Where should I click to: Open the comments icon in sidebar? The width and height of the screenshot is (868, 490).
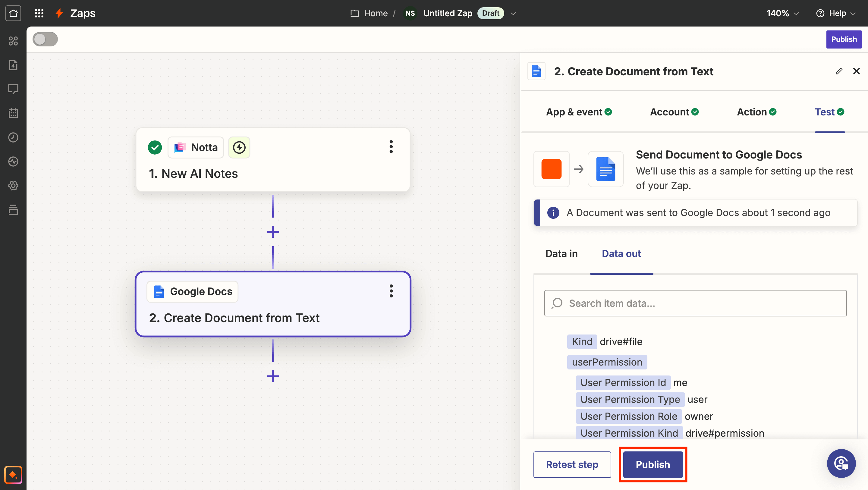(x=13, y=89)
